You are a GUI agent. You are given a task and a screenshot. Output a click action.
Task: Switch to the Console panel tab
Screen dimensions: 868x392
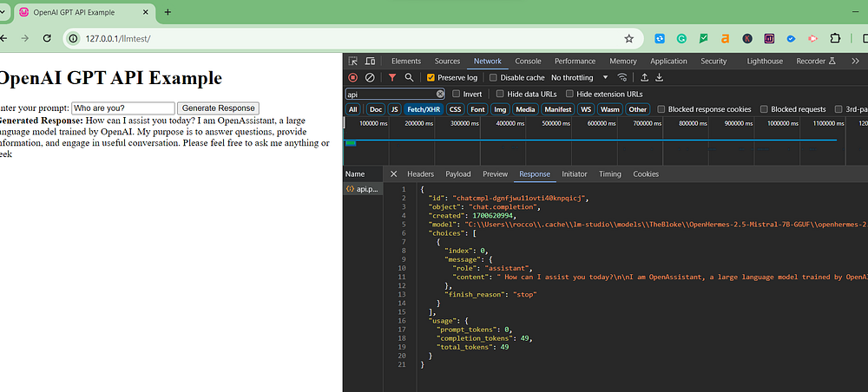(528, 62)
